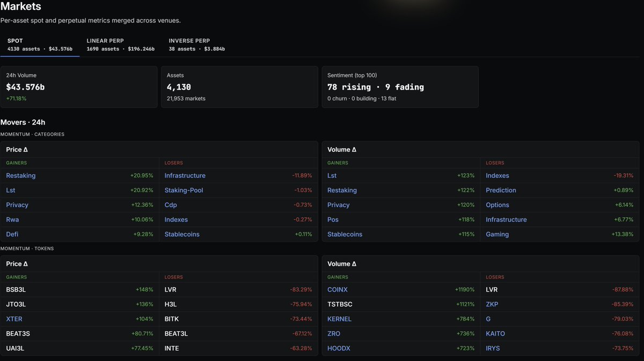
Task: Click the 21,953 markets text
Action: click(x=186, y=99)
